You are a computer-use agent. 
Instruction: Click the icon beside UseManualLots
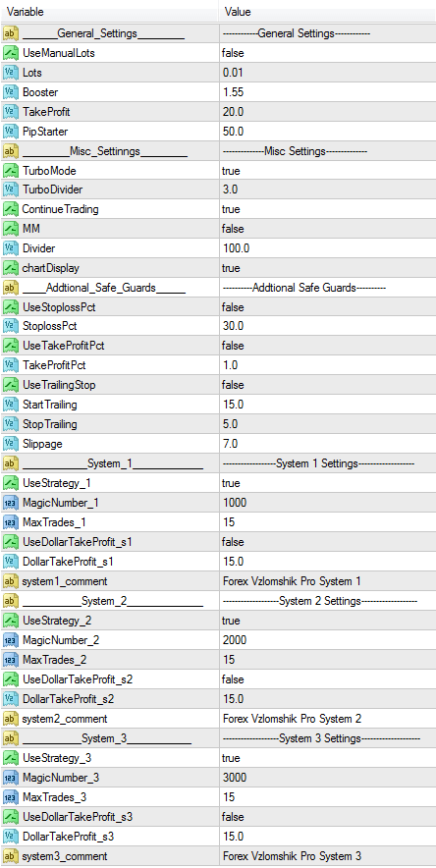point(11,53)
